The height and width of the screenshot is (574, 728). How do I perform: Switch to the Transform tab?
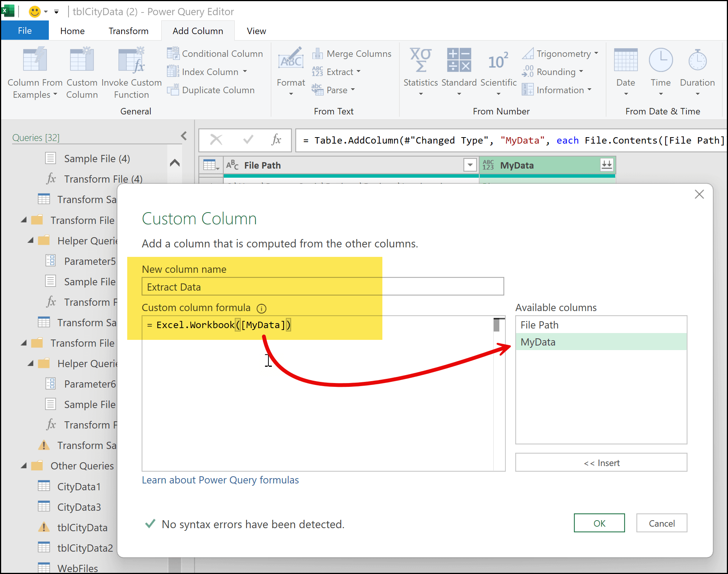pyautogui.click(x=128, y=31)
